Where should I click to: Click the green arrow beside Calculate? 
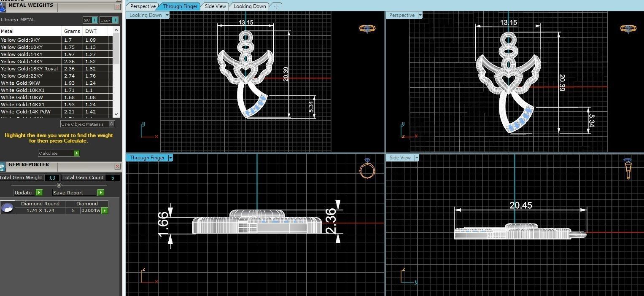click(x=76, y=153)
